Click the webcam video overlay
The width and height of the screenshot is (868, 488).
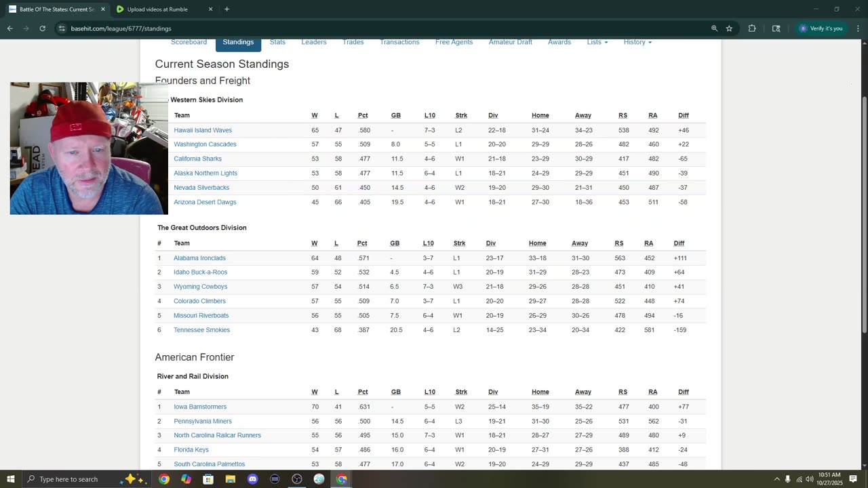click(89, 148)
